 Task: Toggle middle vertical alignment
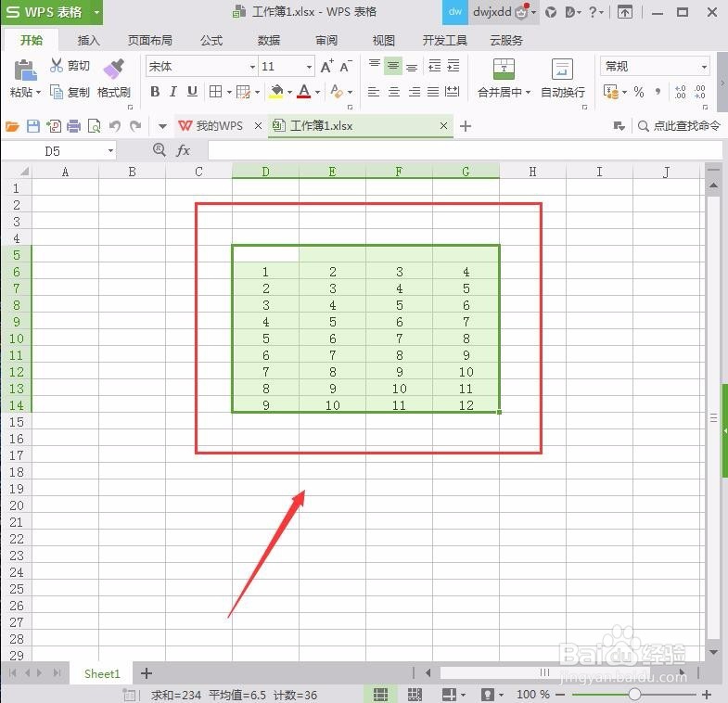click(x=393, y=66)
